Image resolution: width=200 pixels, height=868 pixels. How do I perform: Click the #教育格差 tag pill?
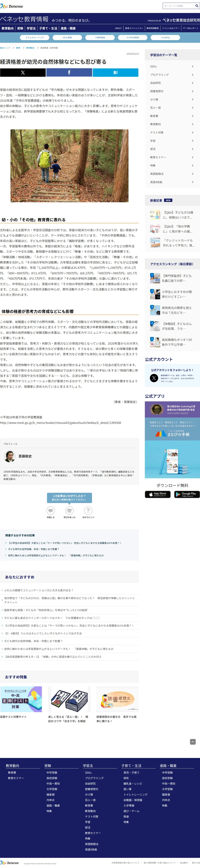coord(100,37)
